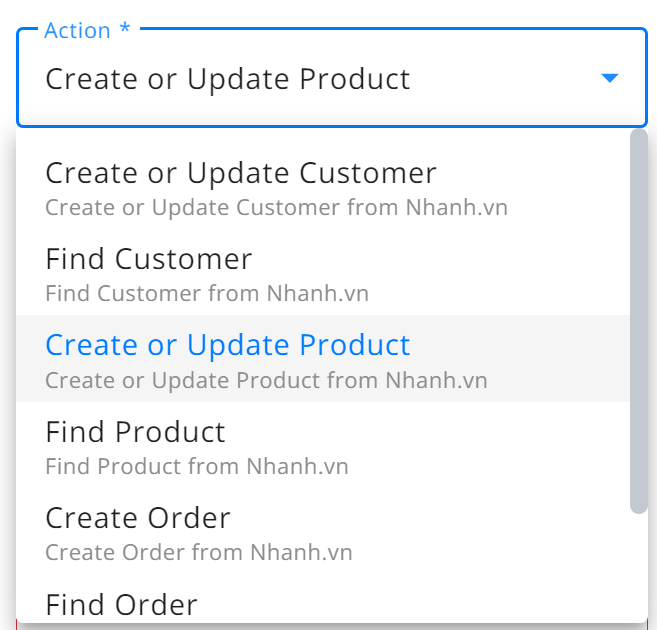657x630 pixels.
Task: Click 'Create Order from Nhanh.vn' description text
Action: 199,552
